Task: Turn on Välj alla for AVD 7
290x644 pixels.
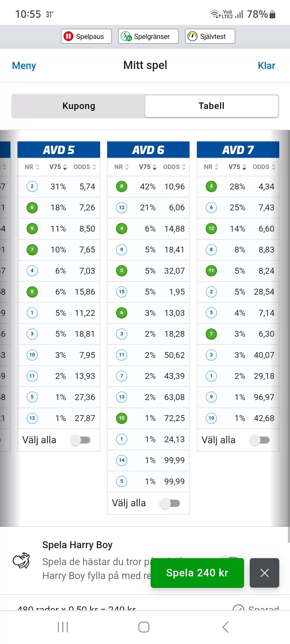Action: click(x=260, y=440)
